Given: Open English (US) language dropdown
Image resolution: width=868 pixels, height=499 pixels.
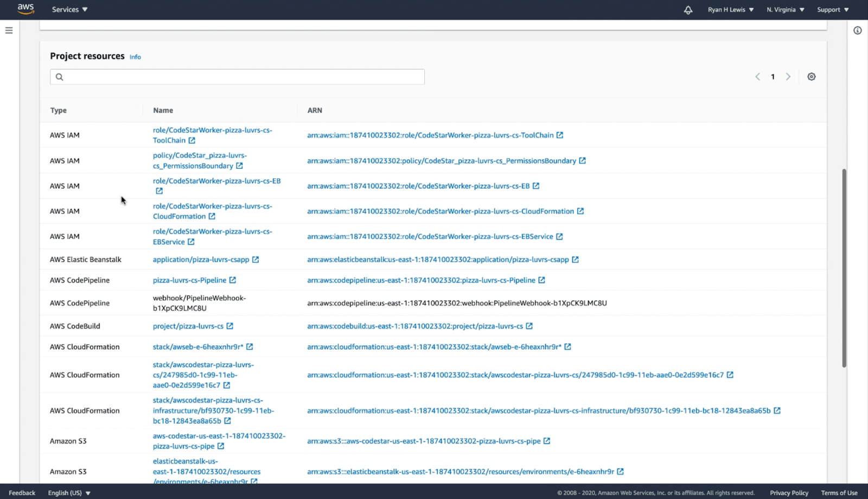Looking at the screenshot, I should (69, 493).
